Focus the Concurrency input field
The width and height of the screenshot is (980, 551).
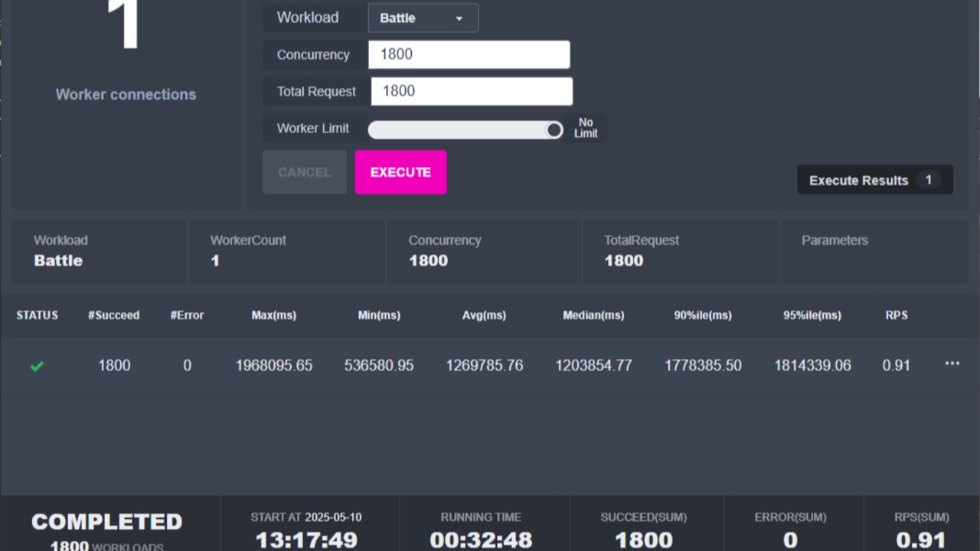[469, 54]
